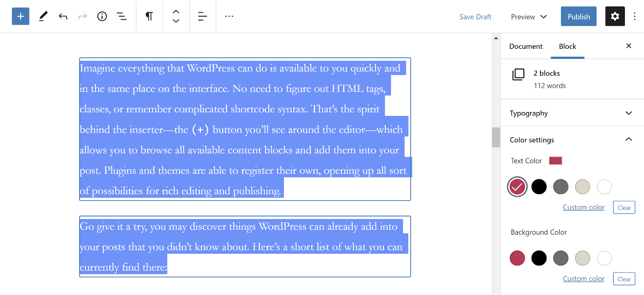
Task: Undo the last change
Action: click(63, 17)
